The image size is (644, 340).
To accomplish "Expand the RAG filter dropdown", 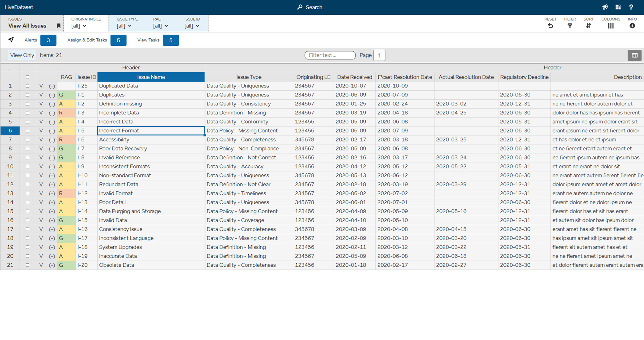I will tap(161, 26).
